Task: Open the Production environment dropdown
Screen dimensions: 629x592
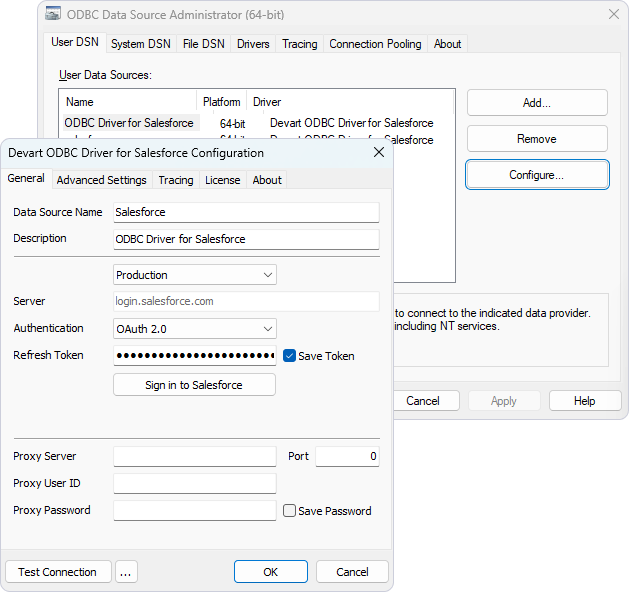Action: click(x=195, y=275)
